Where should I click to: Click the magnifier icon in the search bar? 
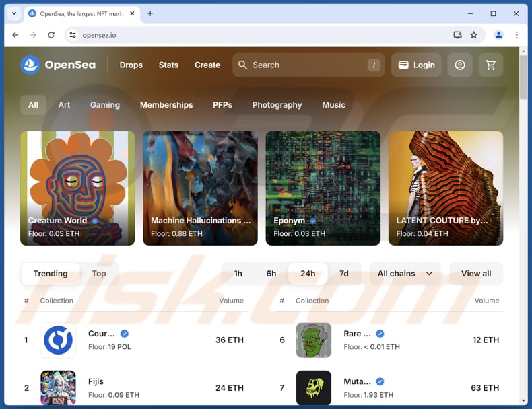(x=242, y=65)
